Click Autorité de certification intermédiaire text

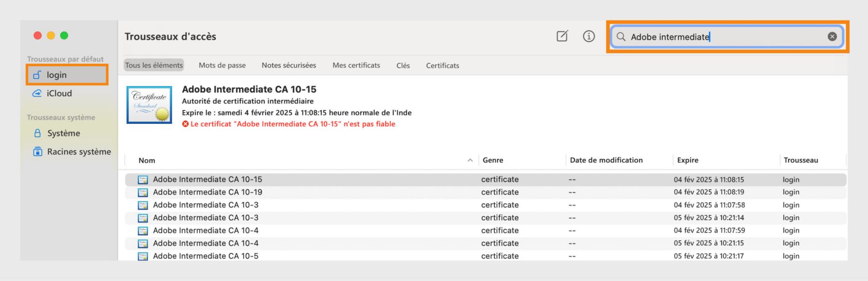pyautogui.click(x=248, y=101)
